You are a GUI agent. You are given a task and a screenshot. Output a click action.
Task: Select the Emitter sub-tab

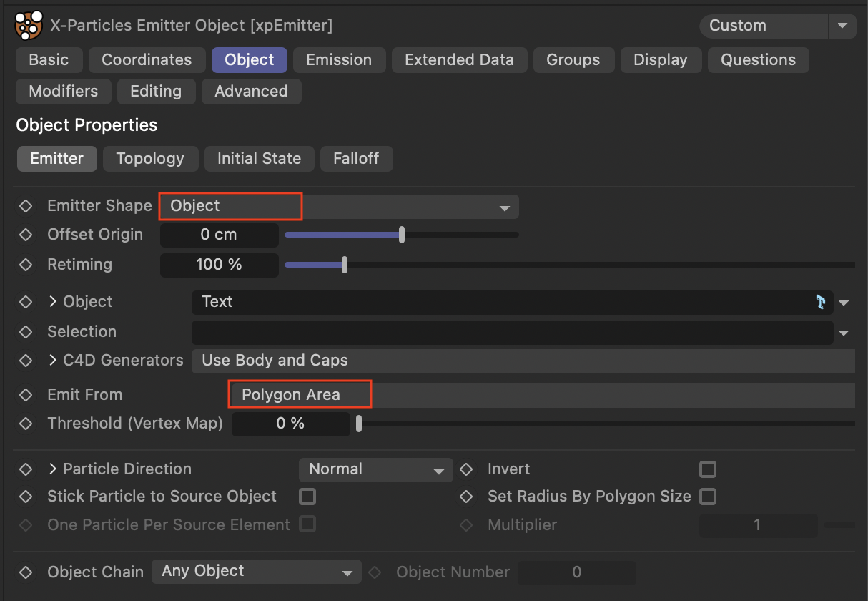click(x=56, y=159)
